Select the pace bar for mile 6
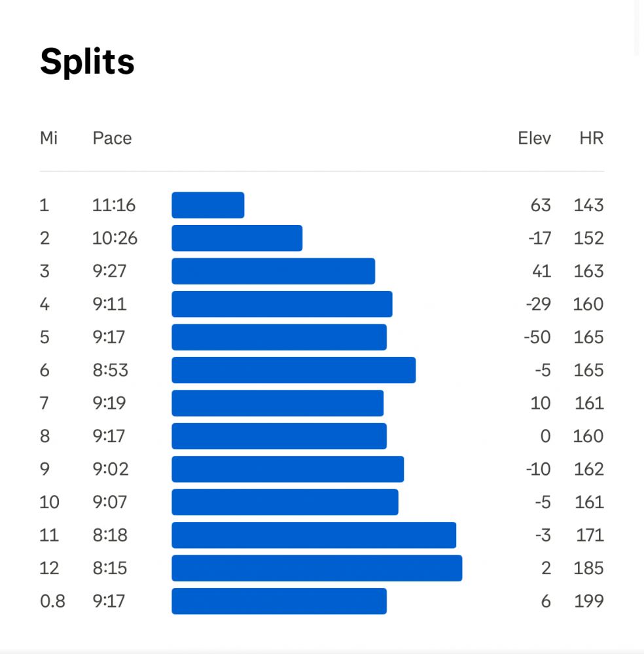Screen dimensions: 644x654 [x=293, y=370]
